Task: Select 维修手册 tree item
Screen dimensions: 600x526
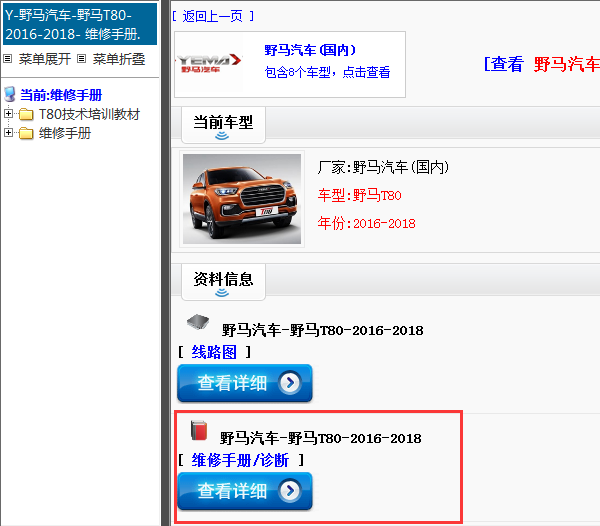Action: click(65, 133)
